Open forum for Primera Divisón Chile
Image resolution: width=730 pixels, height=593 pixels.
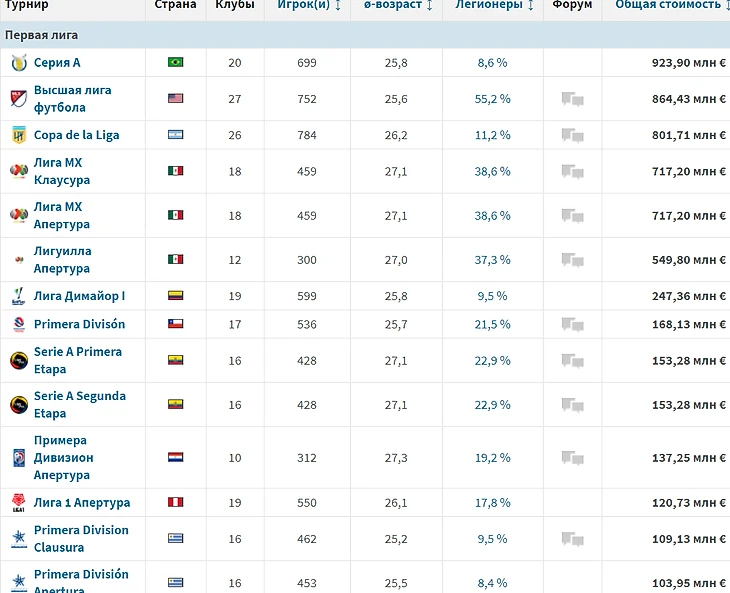pyautogui.click(x=572, y=324)
